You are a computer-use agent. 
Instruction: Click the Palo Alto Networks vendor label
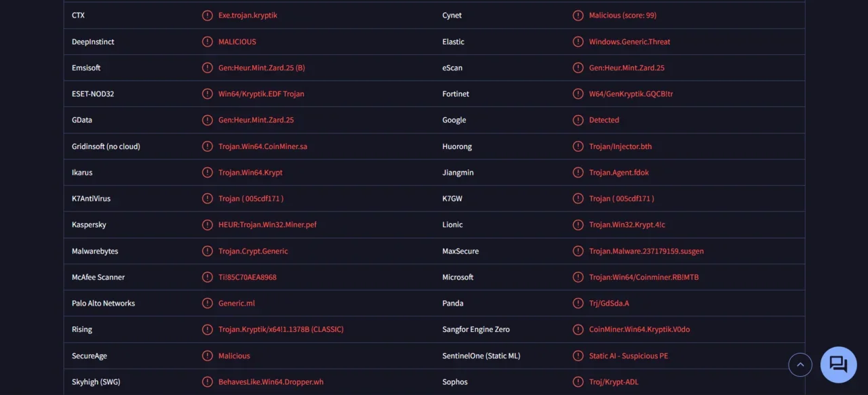pos(103,304)
